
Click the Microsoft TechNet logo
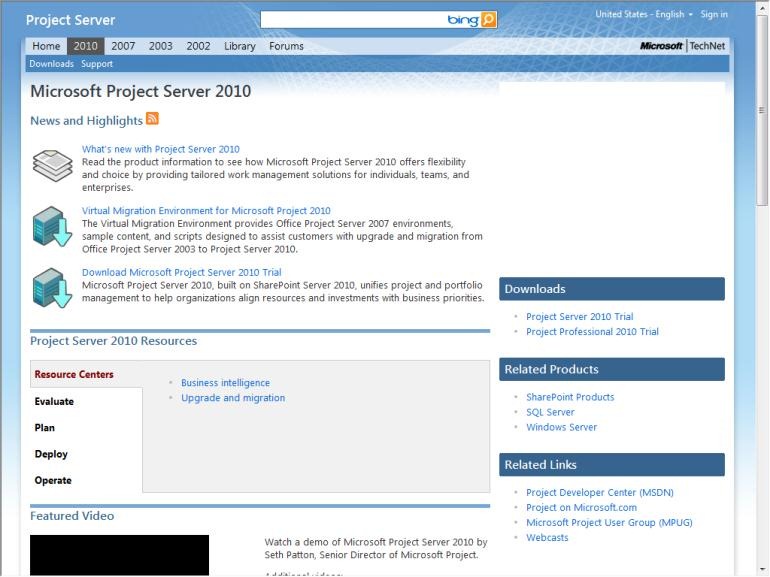tap(682, 46)
